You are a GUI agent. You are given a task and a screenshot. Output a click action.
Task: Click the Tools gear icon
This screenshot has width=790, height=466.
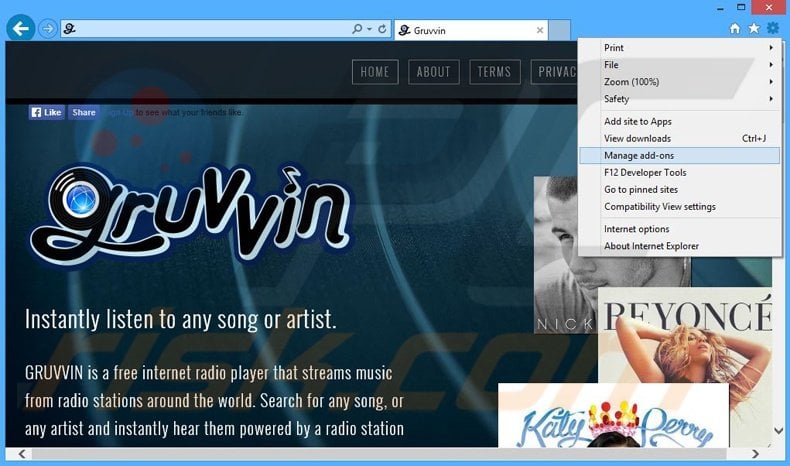point(772,28)
